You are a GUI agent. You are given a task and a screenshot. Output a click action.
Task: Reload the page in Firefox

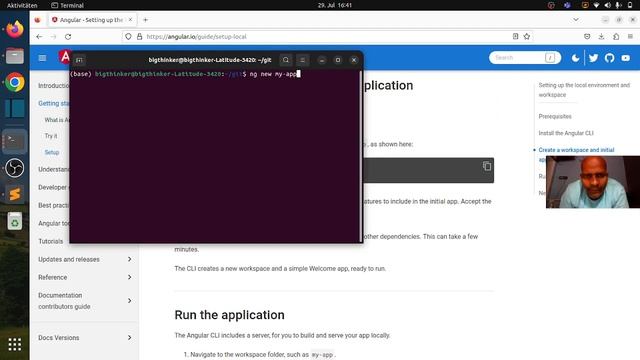pos(68,37)
